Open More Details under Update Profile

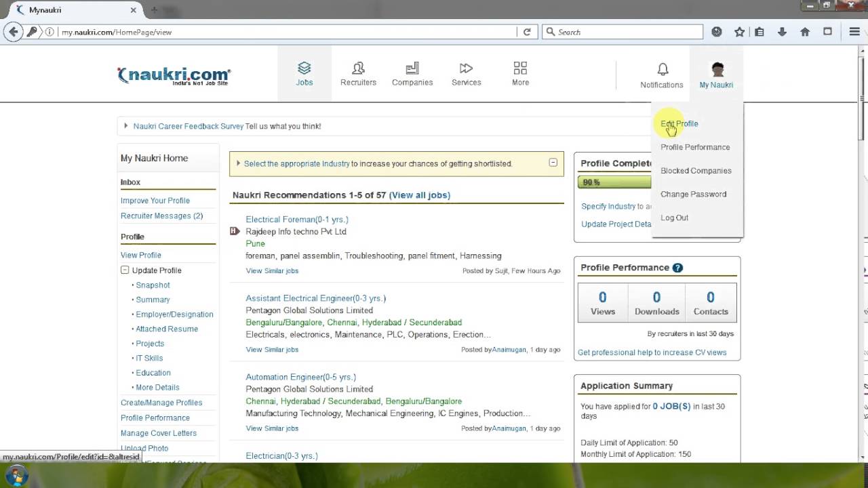157,388
